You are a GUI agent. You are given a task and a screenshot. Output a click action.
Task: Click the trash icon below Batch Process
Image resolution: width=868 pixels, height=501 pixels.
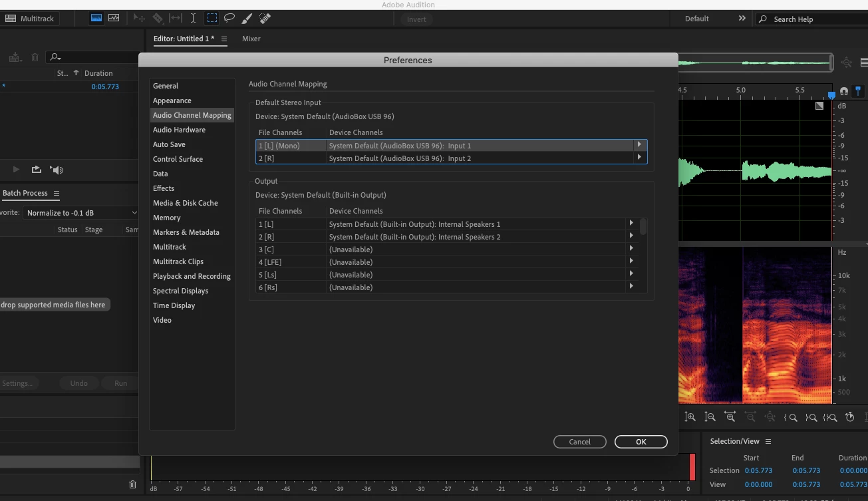pyautogui.click(x=132, y=484)
